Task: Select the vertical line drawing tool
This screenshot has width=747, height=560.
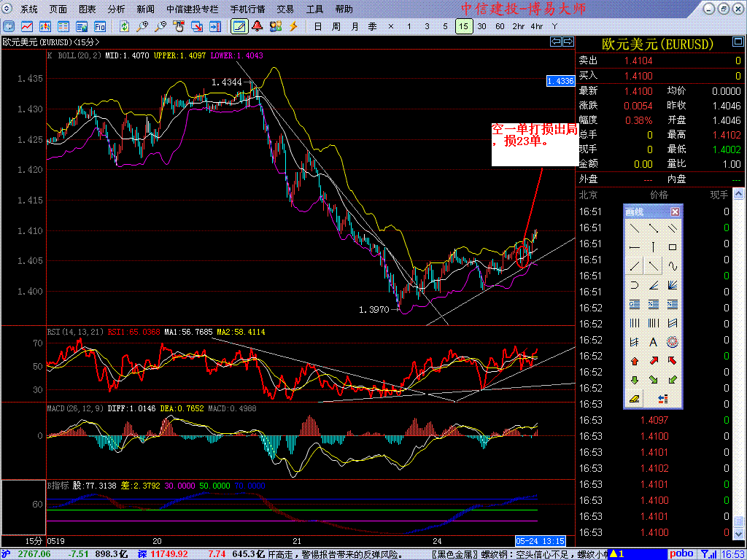Action: [x=654, y=247]
